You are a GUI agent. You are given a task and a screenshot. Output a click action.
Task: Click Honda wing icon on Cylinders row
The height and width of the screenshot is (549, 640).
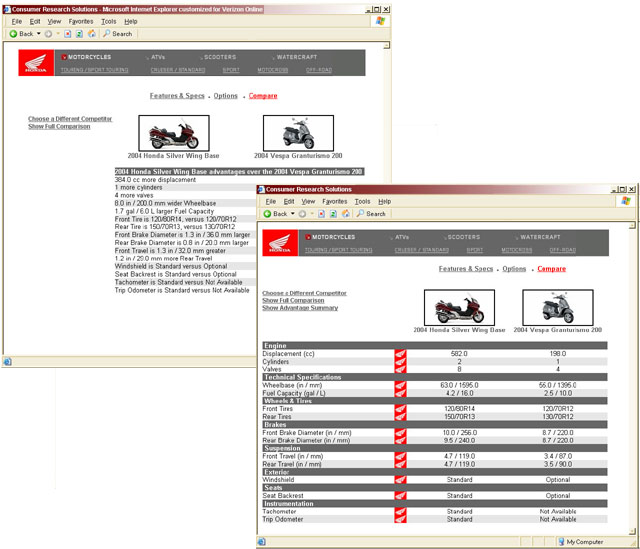[400, 362]
